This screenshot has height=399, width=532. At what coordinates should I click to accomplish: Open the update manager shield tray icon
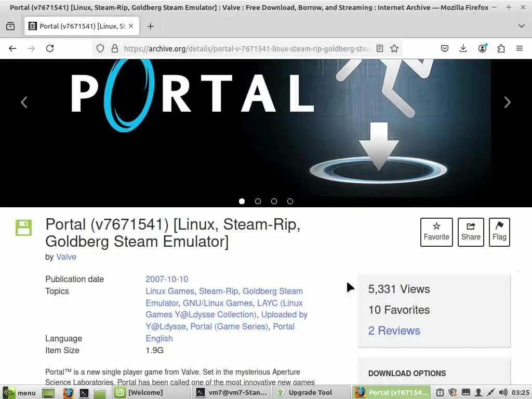[453, 393]
